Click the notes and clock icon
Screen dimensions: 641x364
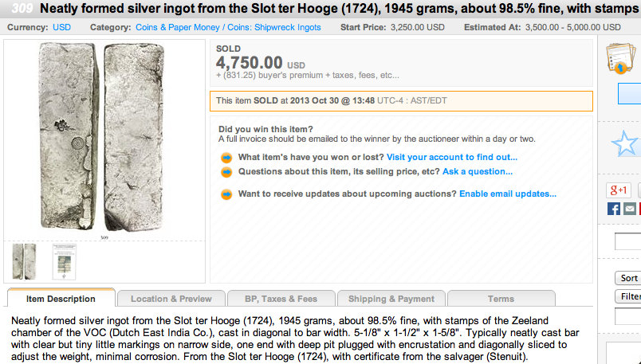[x=619, y=59]
